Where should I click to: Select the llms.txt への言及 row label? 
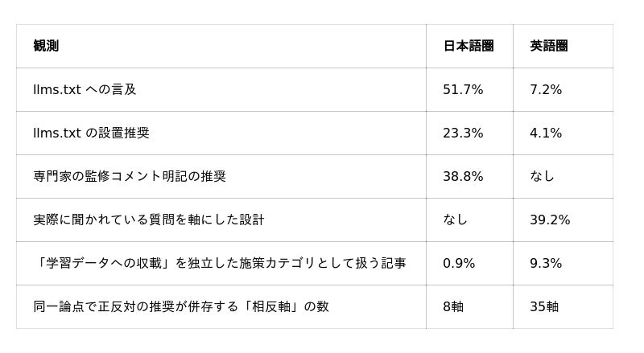(85, 89)
